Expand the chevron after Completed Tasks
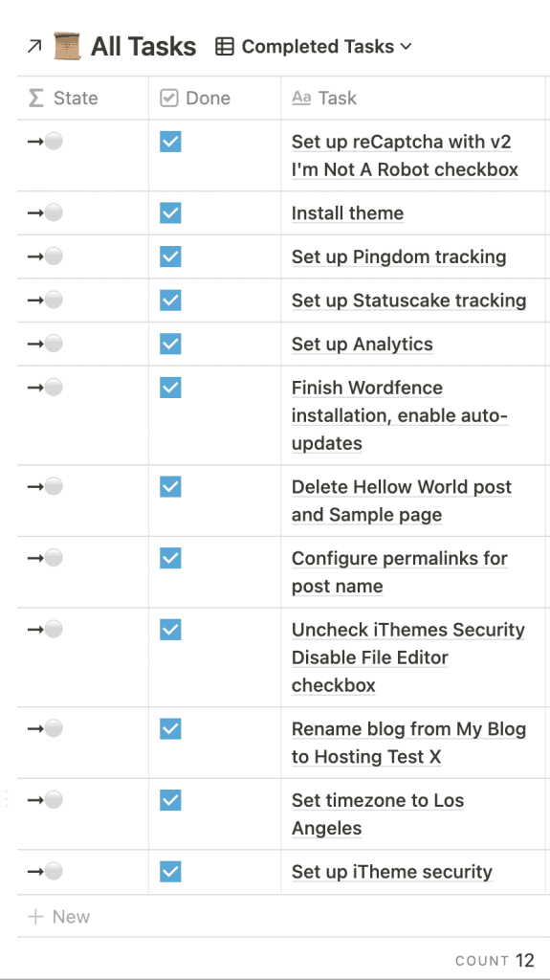This screenshot has width=550, height=980. coord(406,46)
